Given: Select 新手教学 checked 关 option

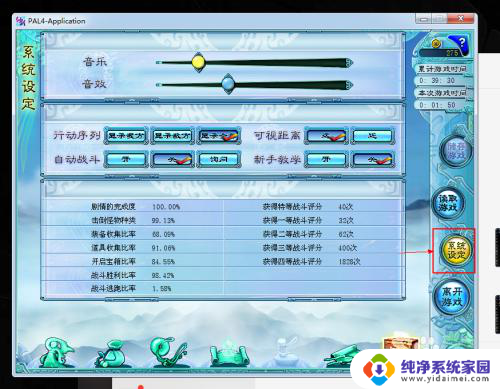Looking at the screenshot, I should 373,160.
